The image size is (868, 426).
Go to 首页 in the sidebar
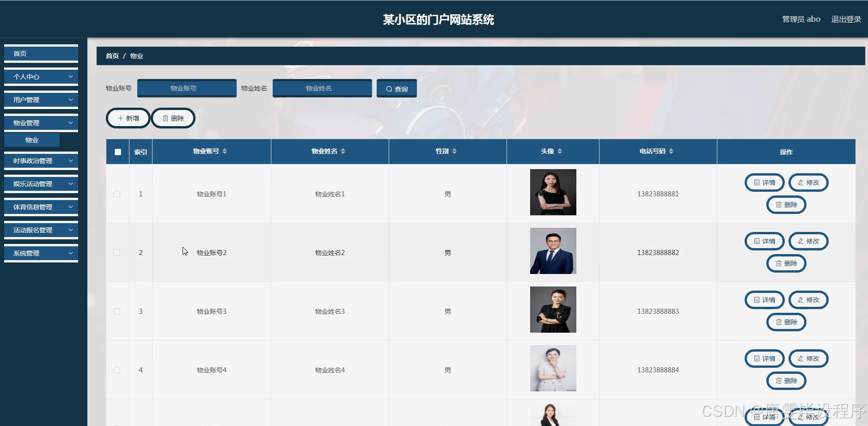[x=41, y=54]
